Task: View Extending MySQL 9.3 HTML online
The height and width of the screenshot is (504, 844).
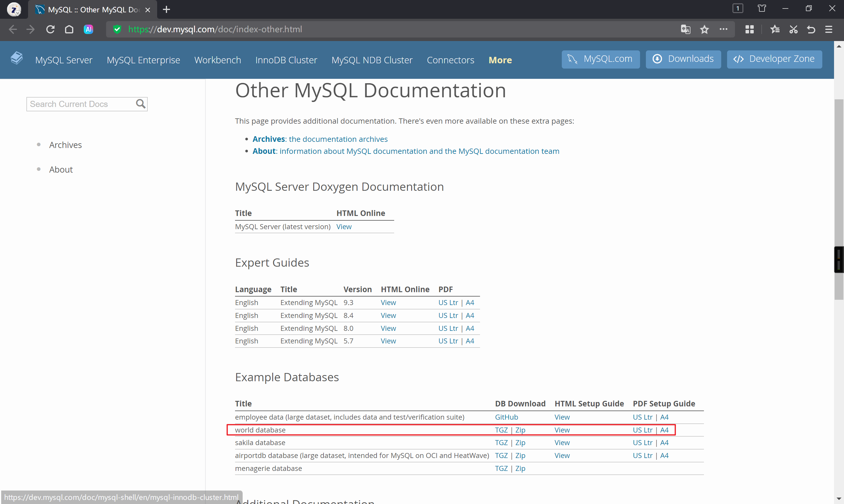Action: pyautogui.click(x=388, y=302)
